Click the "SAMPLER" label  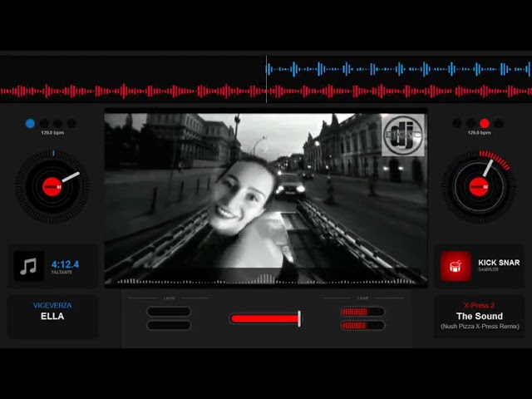click(488, 269)
